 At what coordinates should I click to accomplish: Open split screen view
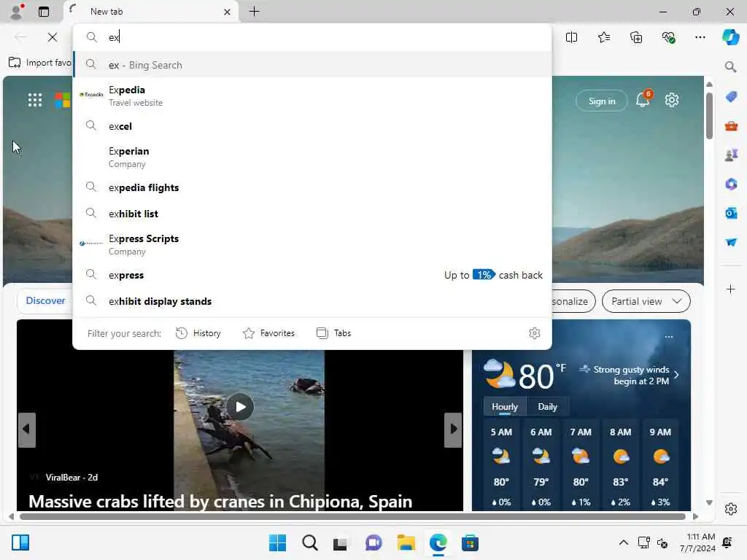[571, 37]
